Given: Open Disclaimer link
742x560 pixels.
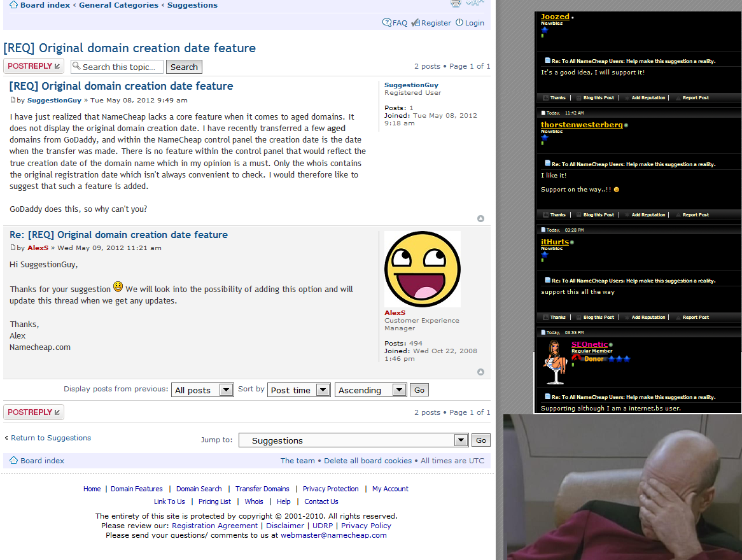Looking at the screenshot, I should [x=285, y=526].
